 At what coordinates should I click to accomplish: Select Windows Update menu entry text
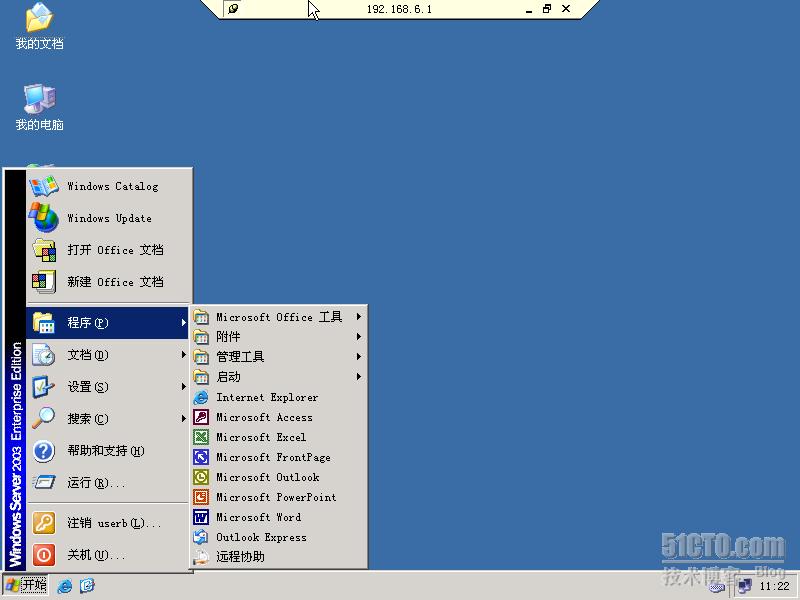pyautogui.click(x=110, y=218)
